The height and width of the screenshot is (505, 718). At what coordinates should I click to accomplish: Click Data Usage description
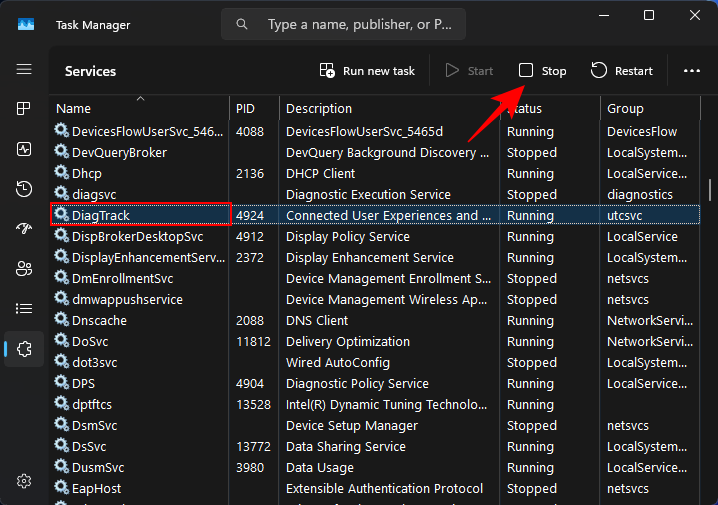coord(320,468)
